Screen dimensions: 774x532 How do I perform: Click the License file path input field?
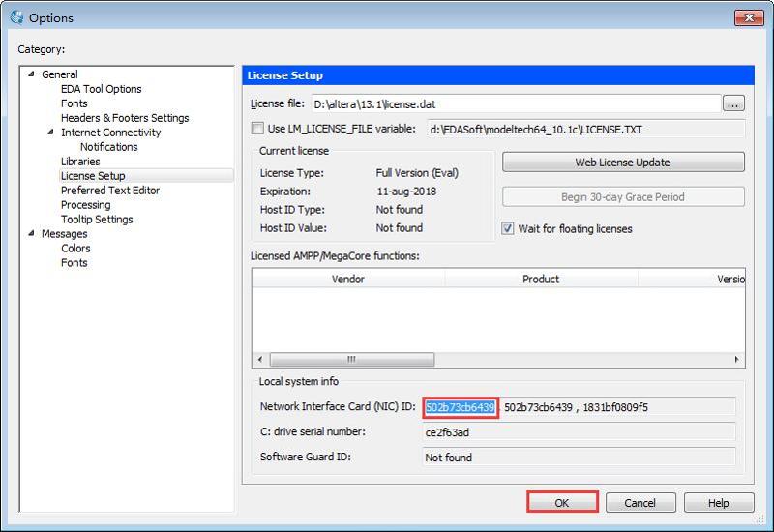pos(513,103)
